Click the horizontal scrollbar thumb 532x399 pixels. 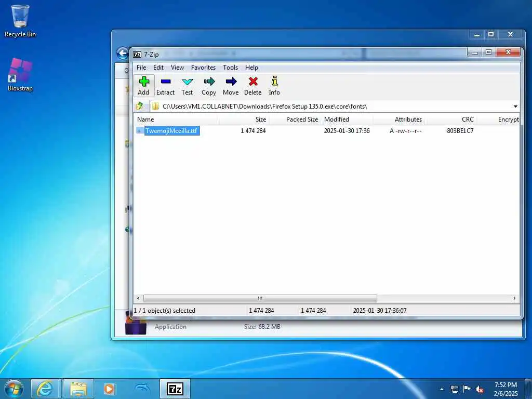tap(260, 298)
